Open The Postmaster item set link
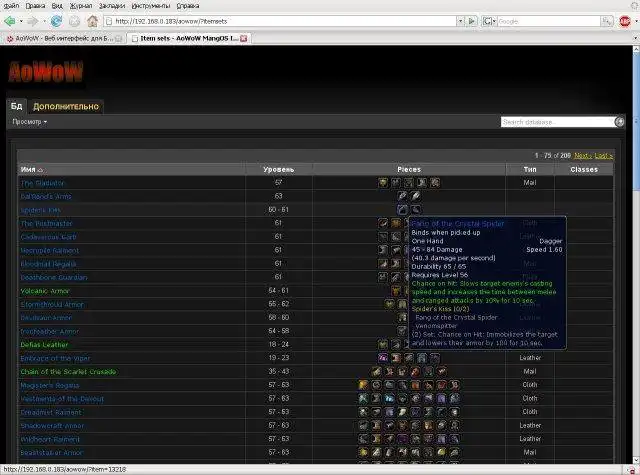 tap(46, 223)
